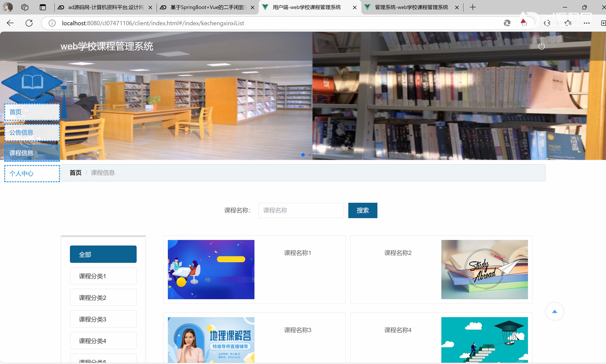Viewport: 606px width, 364px height.
Task: Click the scroll-to-top arrow button
Action: pyautogui.click(x=554, y=312)
